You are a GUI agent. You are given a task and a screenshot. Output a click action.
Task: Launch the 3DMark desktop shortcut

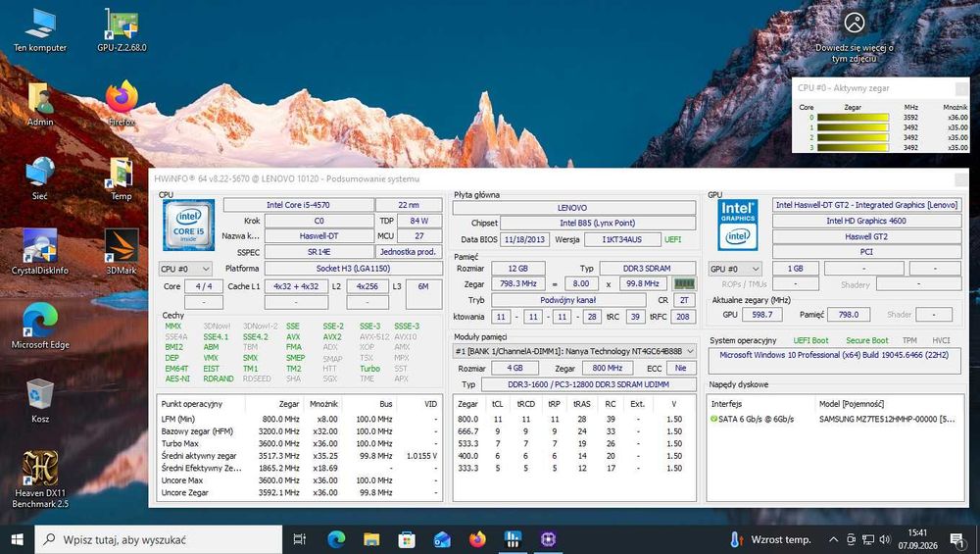(x=122, y=252)
